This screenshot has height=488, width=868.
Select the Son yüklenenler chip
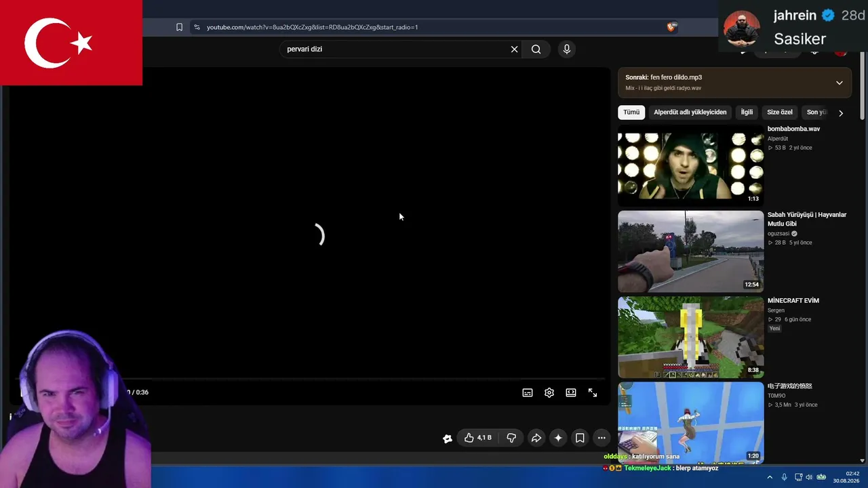(816, 113)
